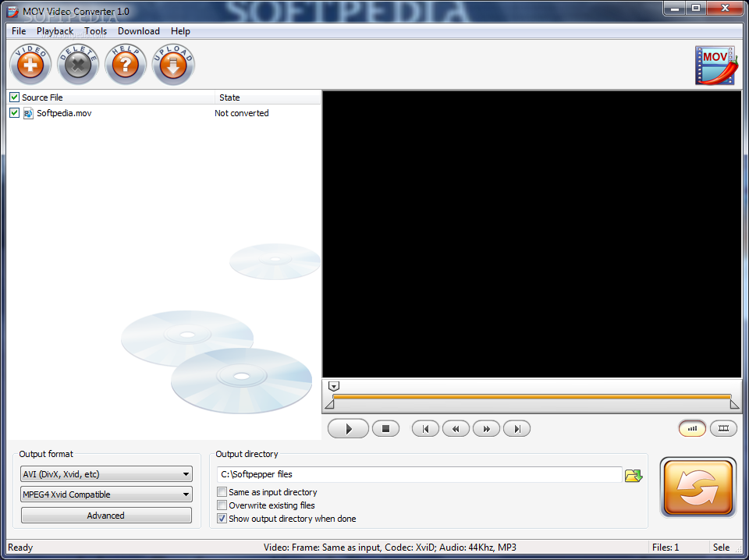Click the Softpedia.mov file type icon
This screenshot has height=560, width=749.
point(29,113)
